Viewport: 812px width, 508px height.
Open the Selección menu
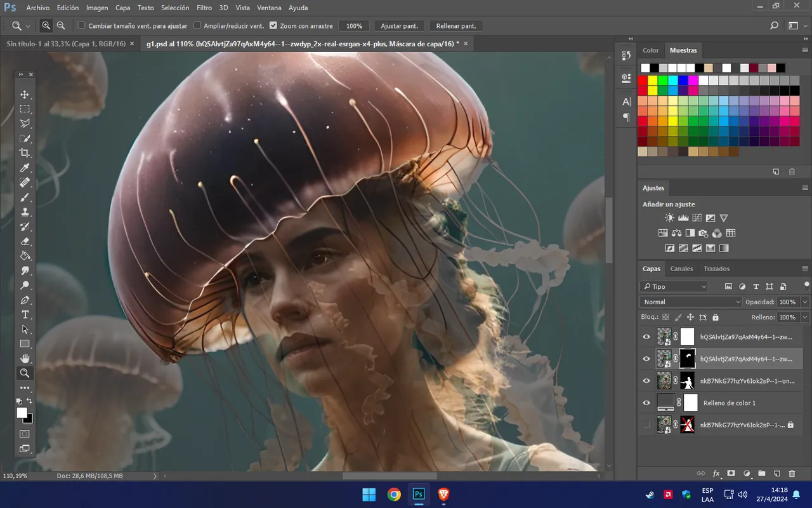point(175,8)
